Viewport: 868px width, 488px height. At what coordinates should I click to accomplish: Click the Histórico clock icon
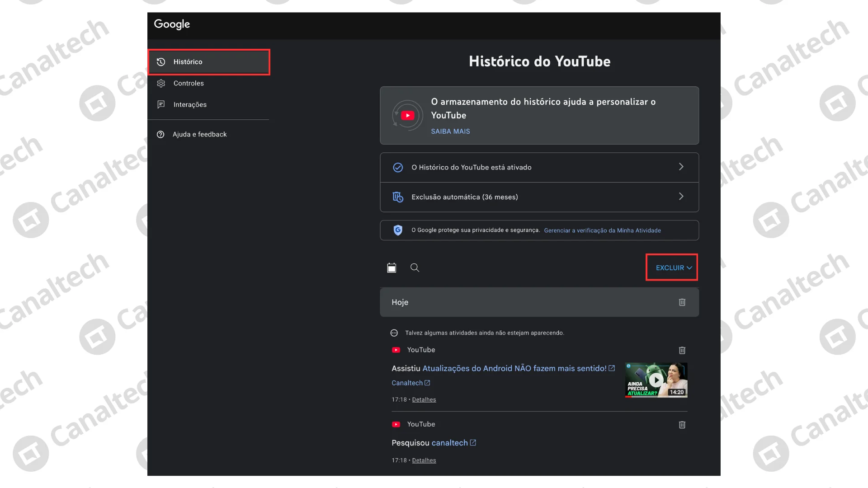pyautogui.click(x=161, y=62)
